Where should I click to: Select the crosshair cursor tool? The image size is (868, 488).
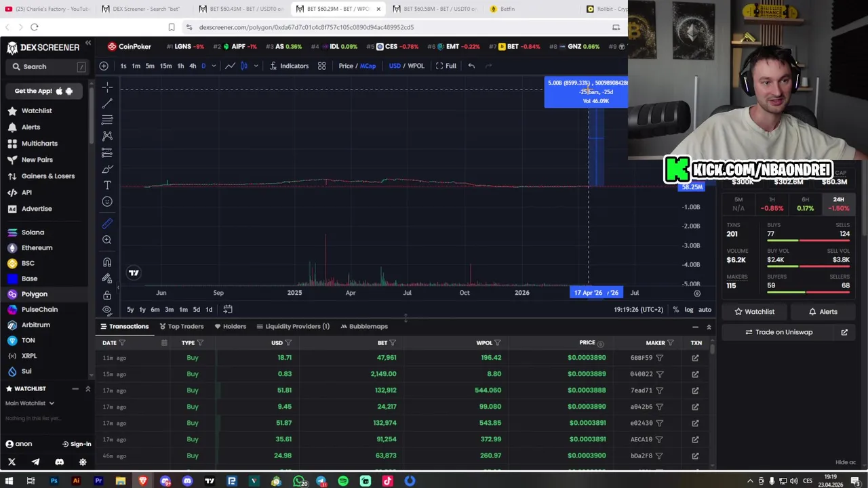107,87
